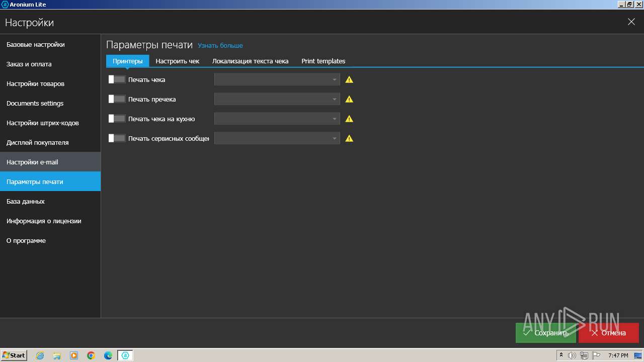Open Настройки товаров section

coord(50,83)
